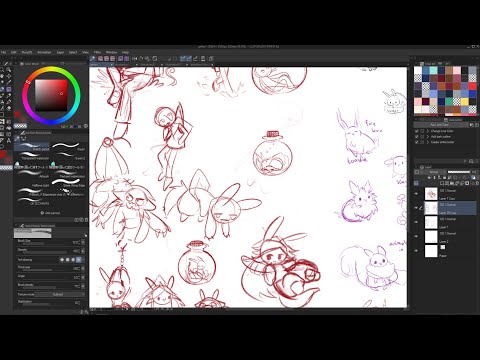This screenshot has height=360, width=480.
Task: Uncheck the Change tone color auto action
Action: coord(417,131)
